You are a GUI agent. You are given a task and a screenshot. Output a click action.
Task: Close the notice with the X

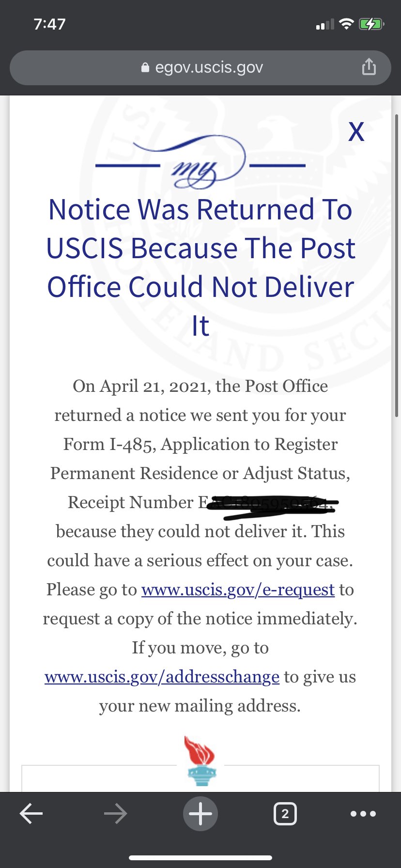click(x=356, y=131)
